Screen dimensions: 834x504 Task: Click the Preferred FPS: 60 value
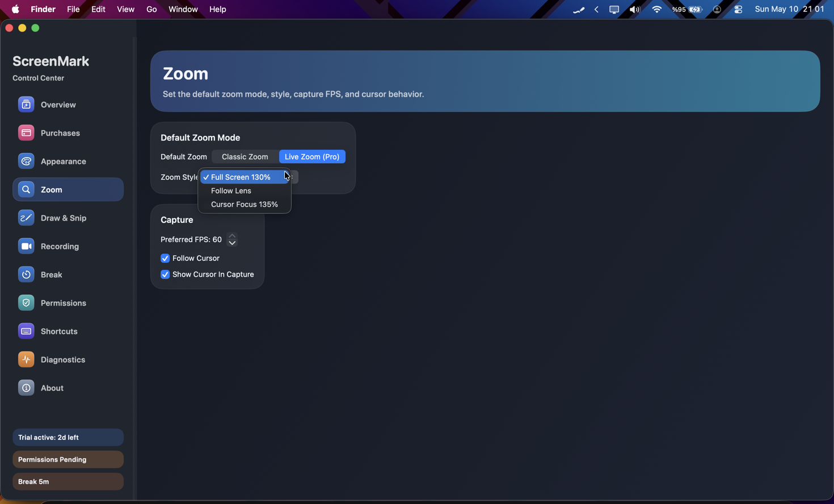(x=191, y=239)
